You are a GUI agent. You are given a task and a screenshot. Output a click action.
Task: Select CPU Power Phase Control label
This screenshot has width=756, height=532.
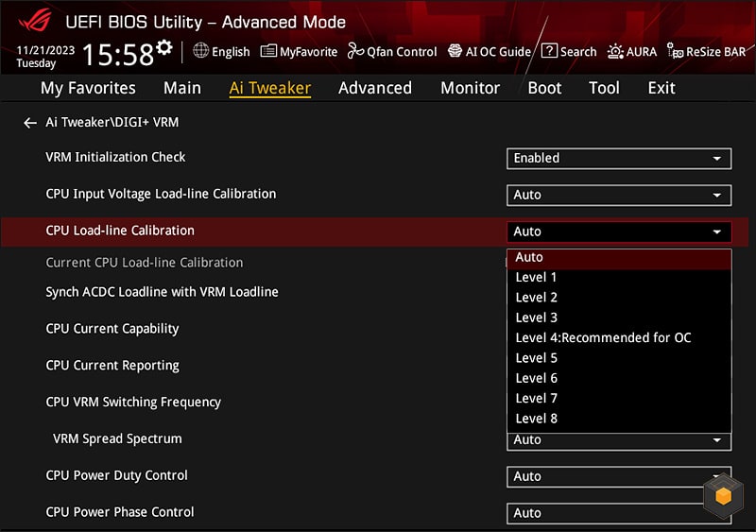tap(120, 512)
